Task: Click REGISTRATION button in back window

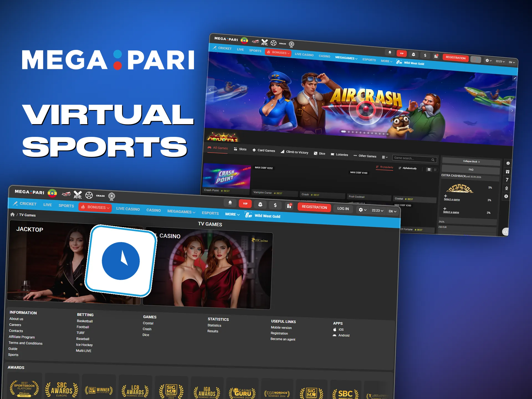Action: 456,58
